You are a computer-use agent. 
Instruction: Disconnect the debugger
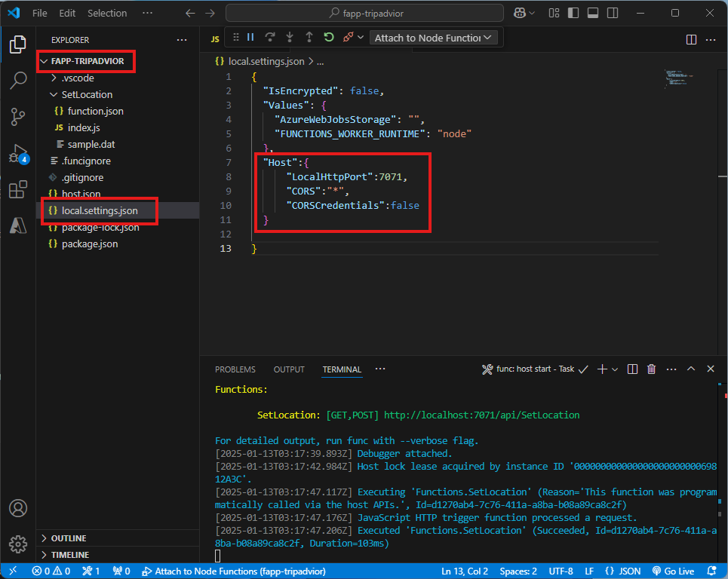[x=349, y=37]
